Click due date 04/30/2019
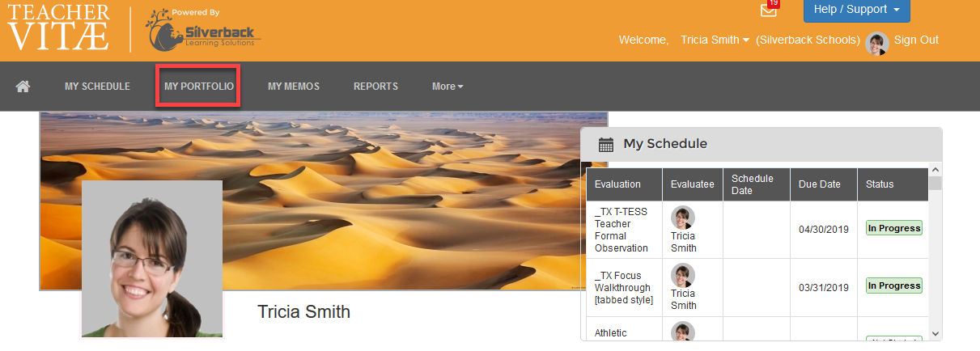 tap(824, 230)
